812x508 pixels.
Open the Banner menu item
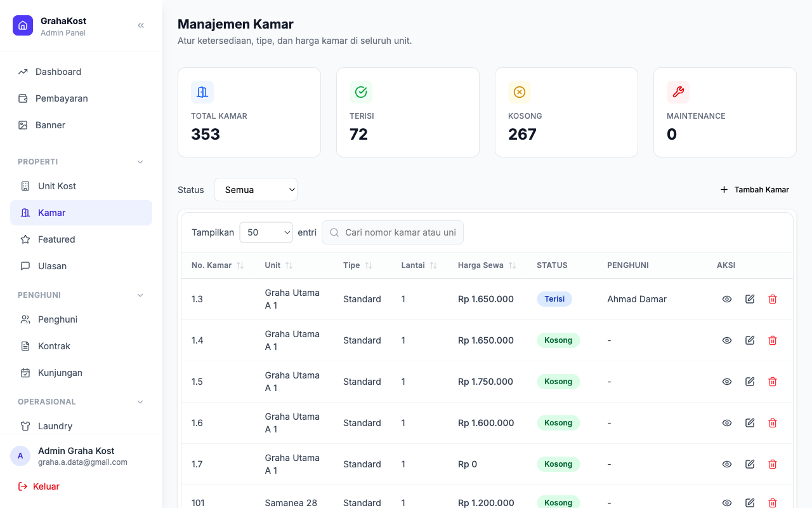(81, 125)
